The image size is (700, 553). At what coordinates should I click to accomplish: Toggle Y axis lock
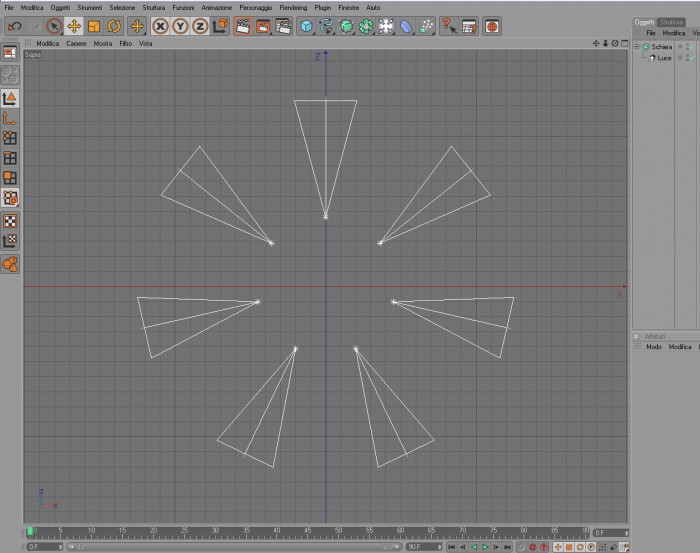point(180,26)
